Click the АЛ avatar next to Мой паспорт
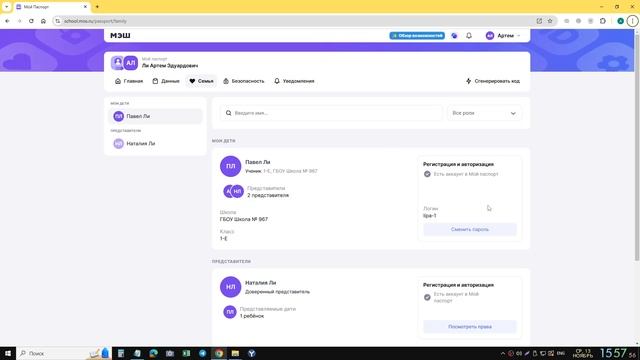Viewport: 640px width, 360px height. point(131,63)
